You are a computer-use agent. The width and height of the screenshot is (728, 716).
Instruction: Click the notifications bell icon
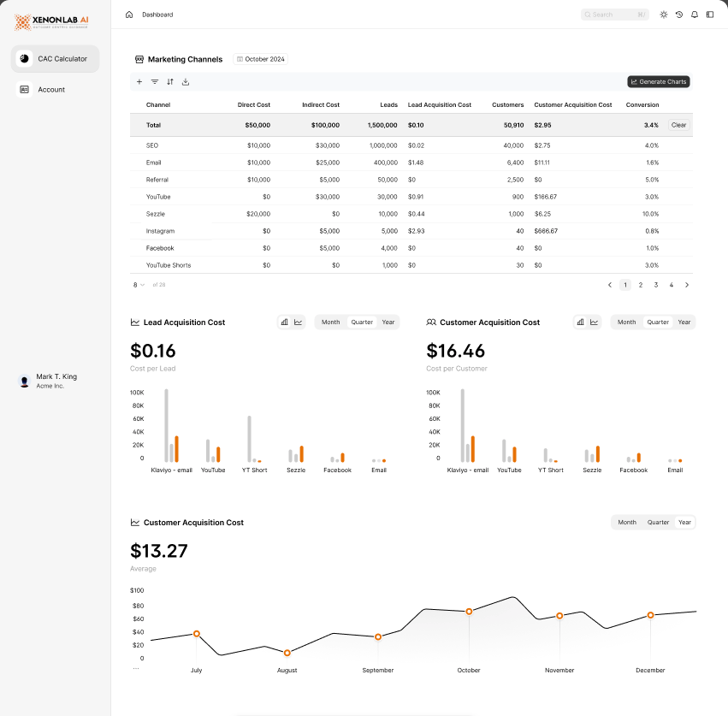pos(694,15)
